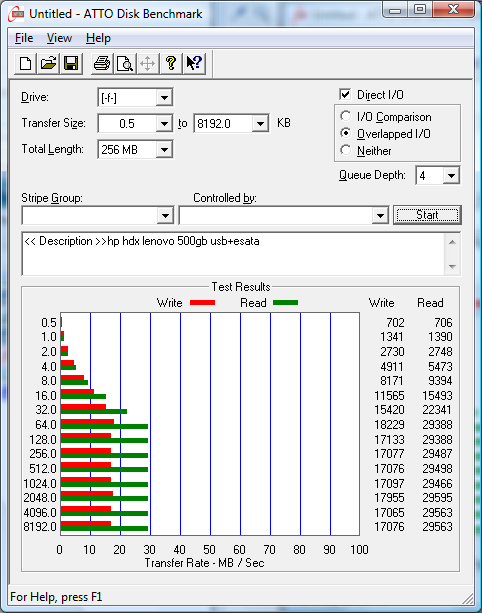Click the Start benchmark button
Viewport: 482px width, 613px height.
point(427,215)
